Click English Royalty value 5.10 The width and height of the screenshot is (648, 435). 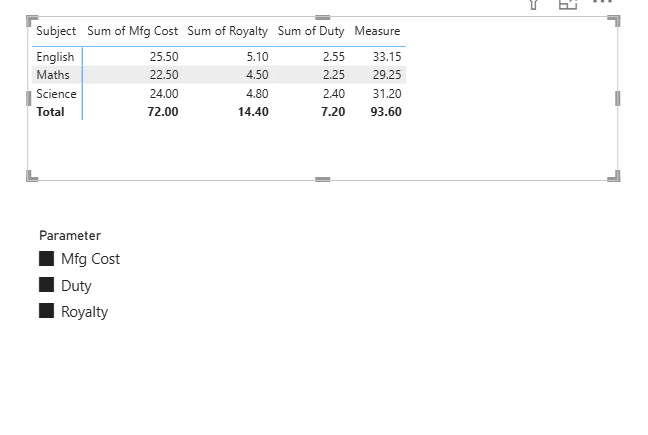257,57
